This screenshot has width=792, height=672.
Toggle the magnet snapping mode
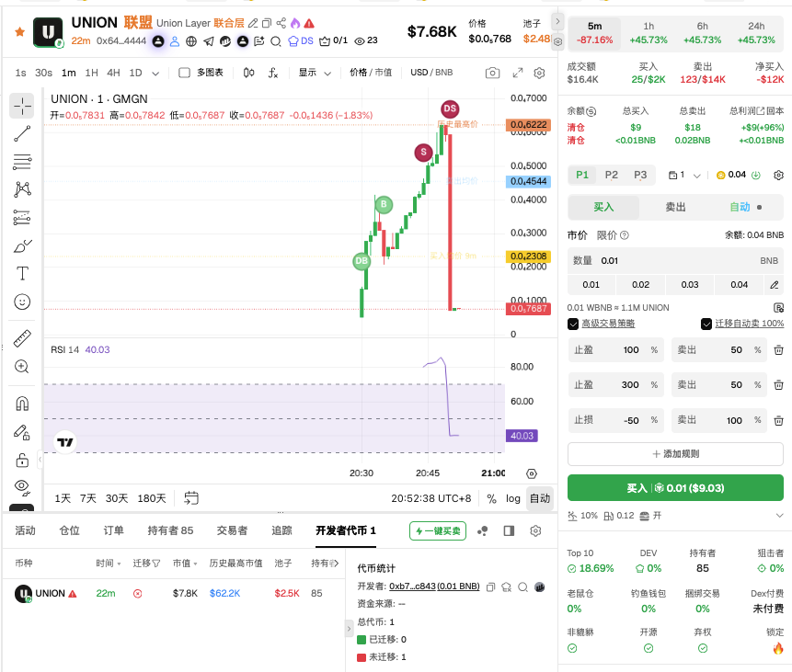(22, 404)
